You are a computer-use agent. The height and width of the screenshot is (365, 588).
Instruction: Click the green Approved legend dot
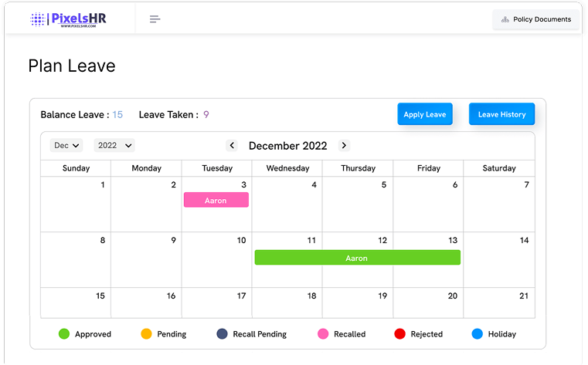[x=64, y=334]
